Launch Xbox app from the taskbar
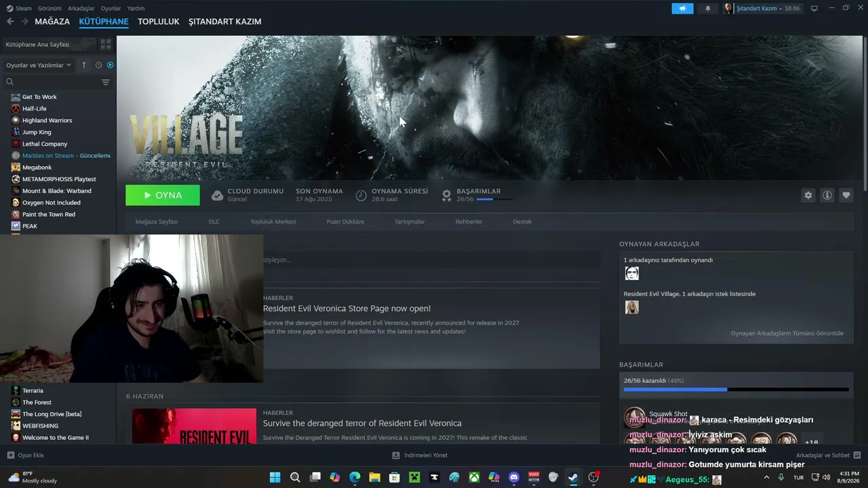868x488 pixels. 474,477
